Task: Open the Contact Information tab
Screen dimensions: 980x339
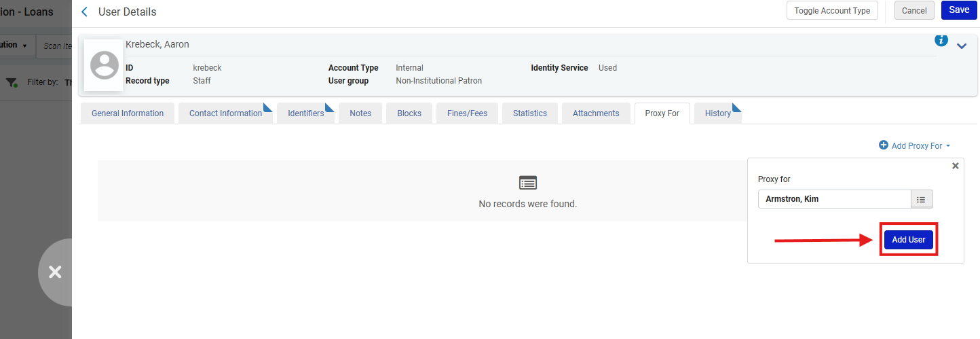Action: 225,113
